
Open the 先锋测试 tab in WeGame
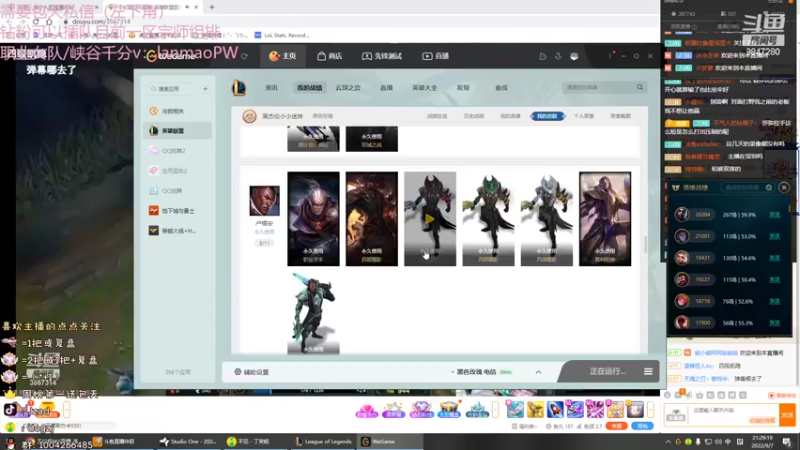382,56
